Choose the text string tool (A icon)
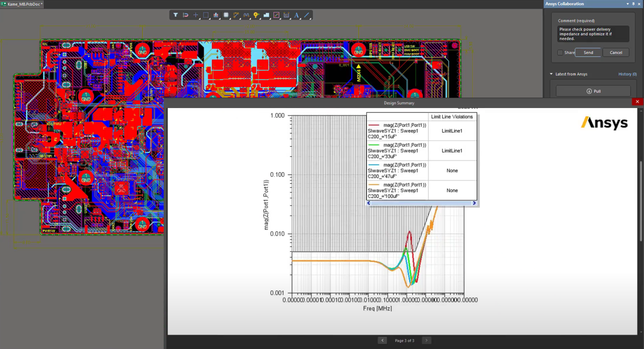 click(296, 15)
